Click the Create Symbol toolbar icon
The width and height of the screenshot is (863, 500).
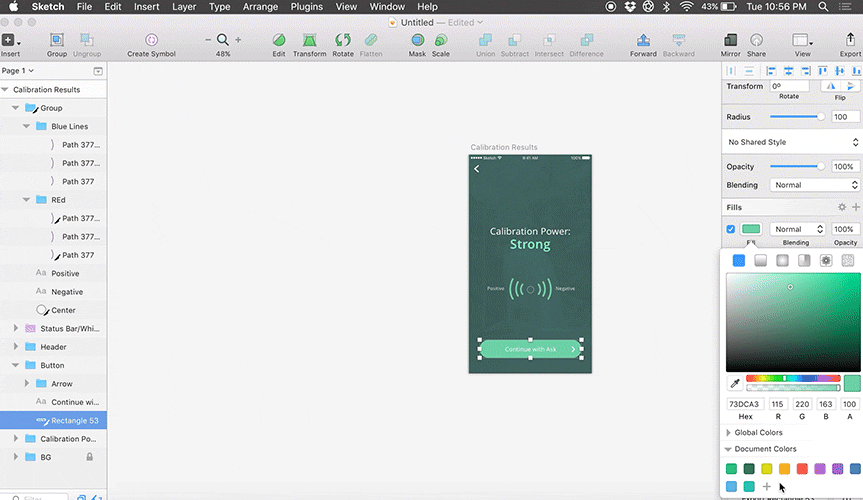point(151,40)
